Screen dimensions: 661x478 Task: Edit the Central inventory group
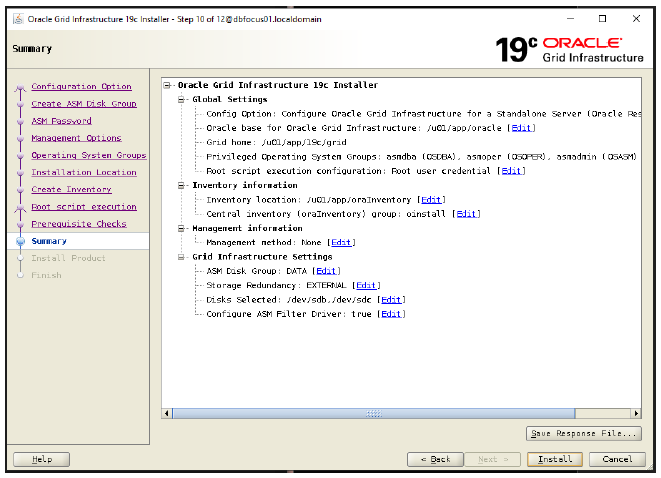[466, 214]
